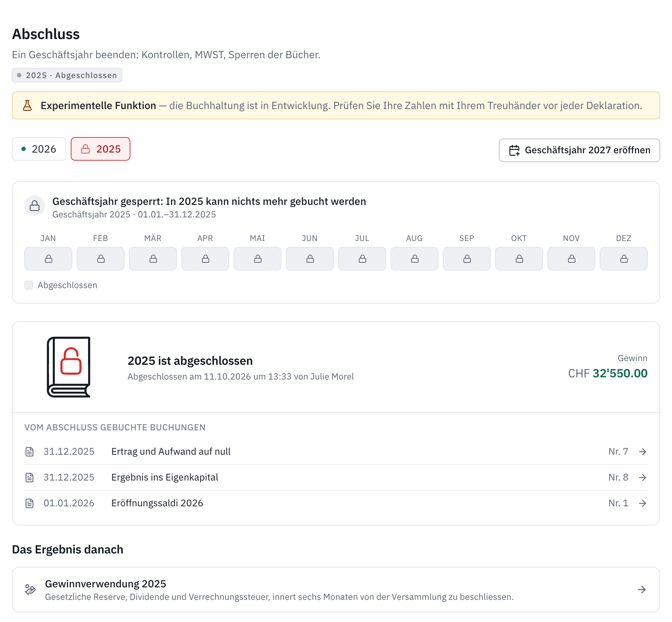Click the 2025 · Abgeschlossen status badge

click(x=67, y=75)
